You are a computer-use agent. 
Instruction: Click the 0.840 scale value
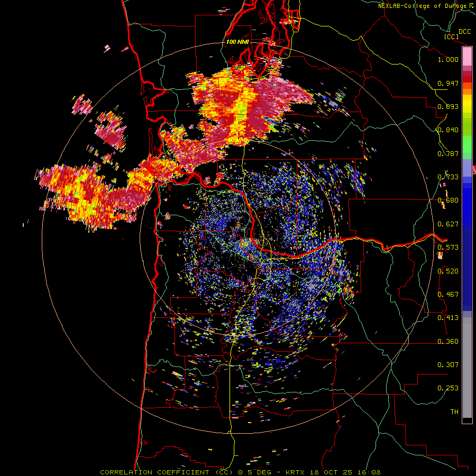[448, 130]
